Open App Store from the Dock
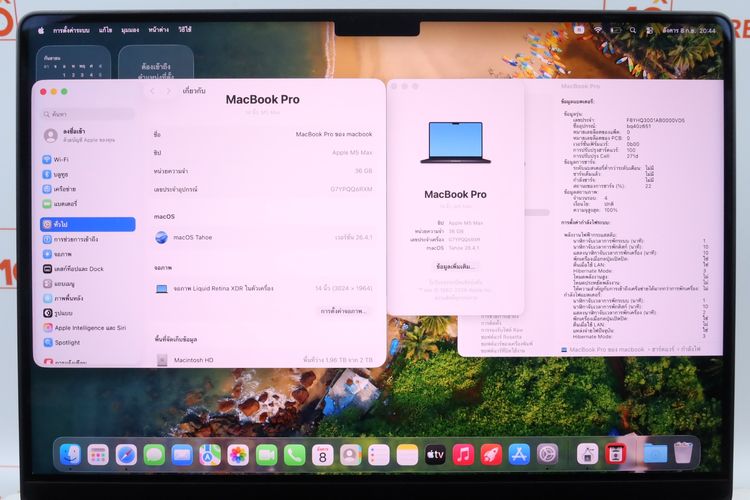The image size is (750, 500). pyautogui.click(x=519, y=455)
